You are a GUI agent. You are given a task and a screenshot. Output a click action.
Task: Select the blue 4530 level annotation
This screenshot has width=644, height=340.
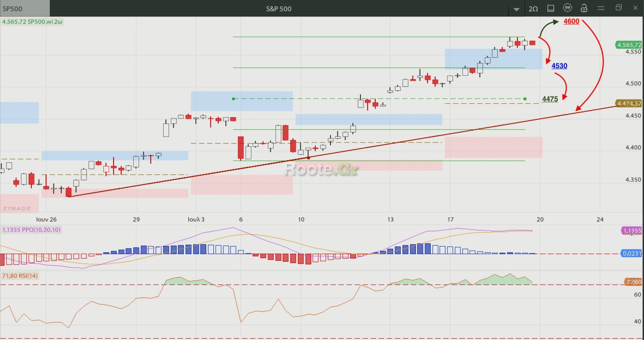(559, 66)
